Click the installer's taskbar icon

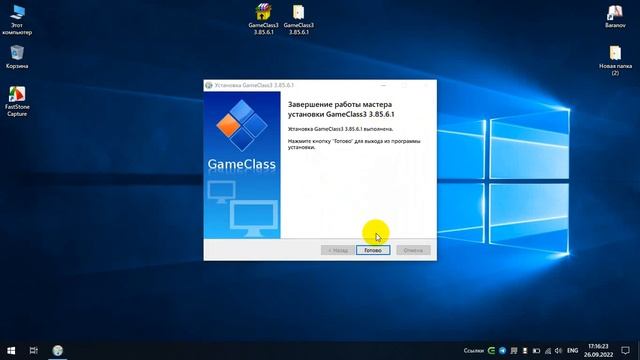(58, 351)
